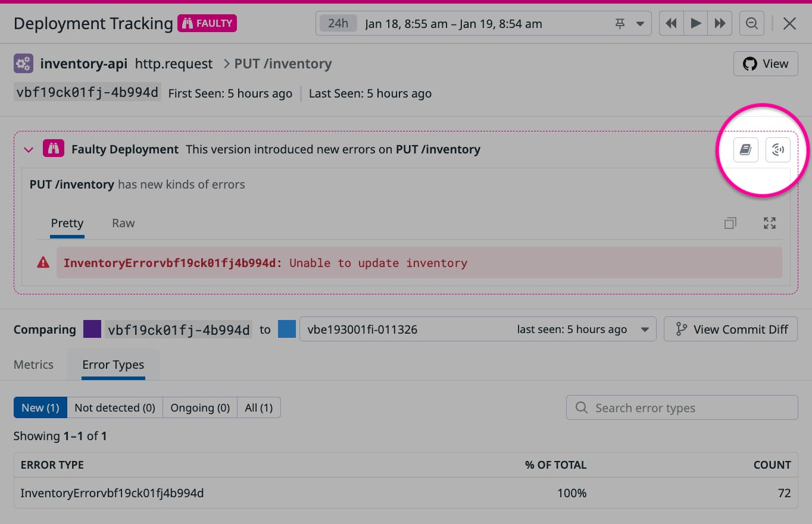Click the View Commit Diff button
Viewport: 812px width, 524px height.
tap(730, 329)
